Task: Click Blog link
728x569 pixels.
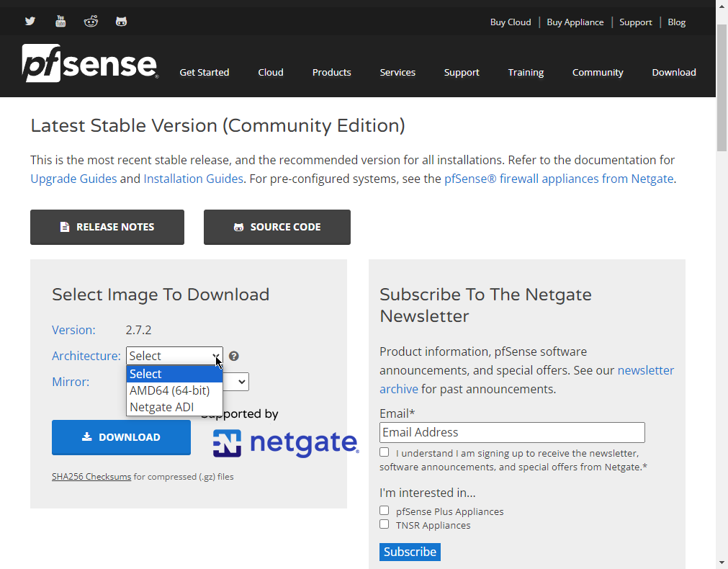Action: tap(676, 22)
